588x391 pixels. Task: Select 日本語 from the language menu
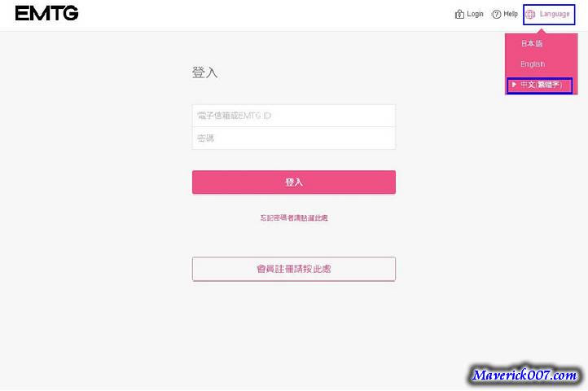532,43
